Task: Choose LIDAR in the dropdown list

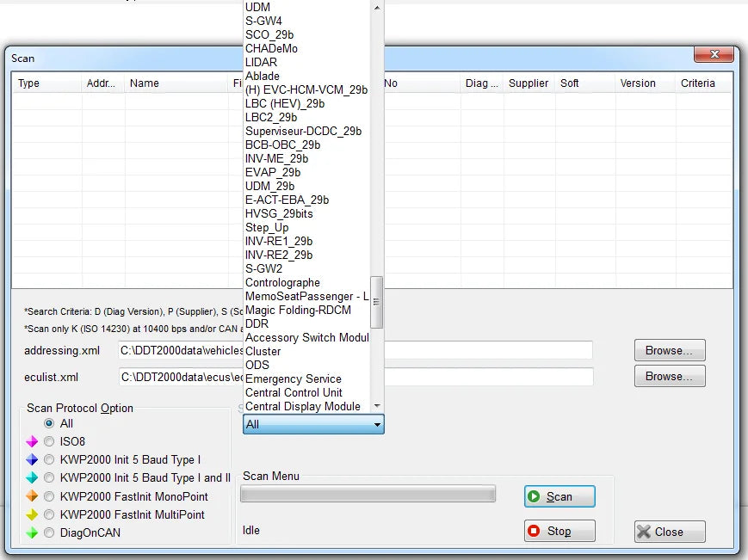Action: pyautogui.click(x=261, y=63)
